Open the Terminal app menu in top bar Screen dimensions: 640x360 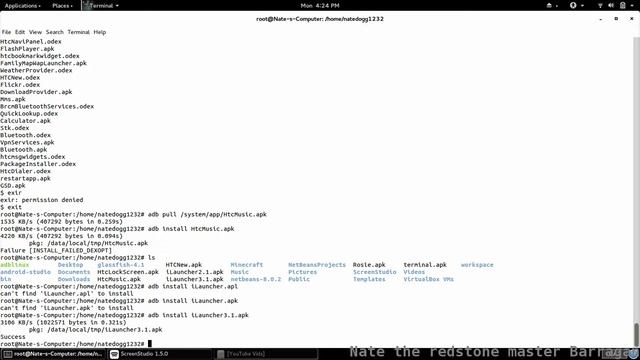pyautogui.click(x=101, y=6)
